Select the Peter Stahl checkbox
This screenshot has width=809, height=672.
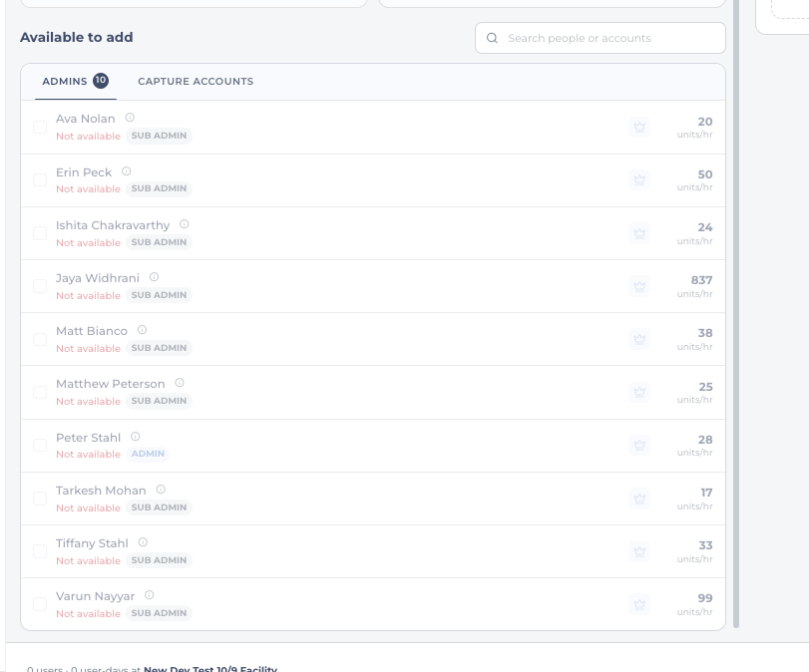click(40, 445)
